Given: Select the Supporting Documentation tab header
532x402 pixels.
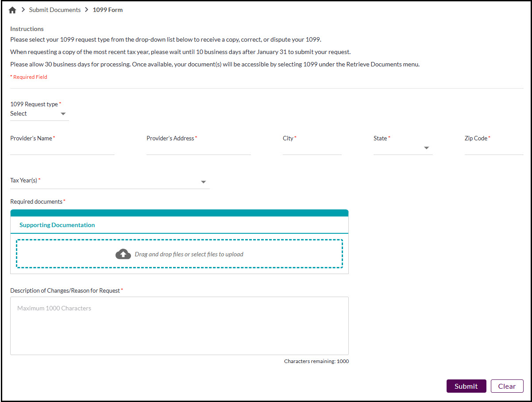Looking at the screenshot, I should click(x=57, y=225).
